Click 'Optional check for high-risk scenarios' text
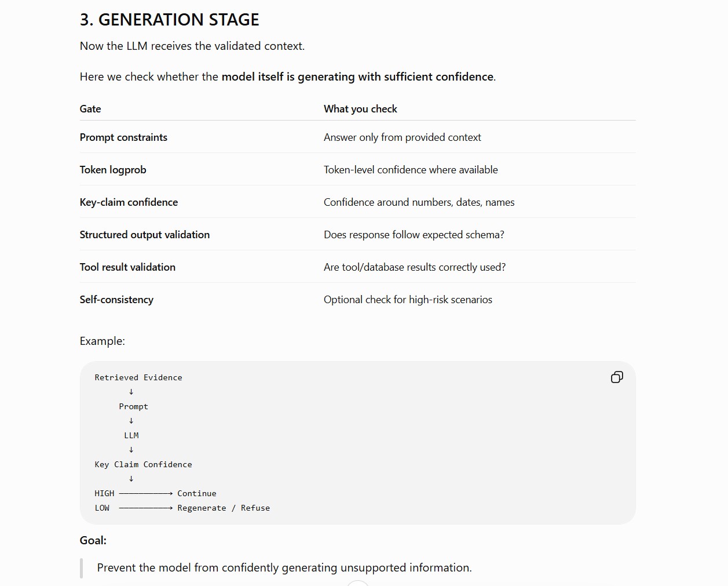 click(x=408, y=300)
